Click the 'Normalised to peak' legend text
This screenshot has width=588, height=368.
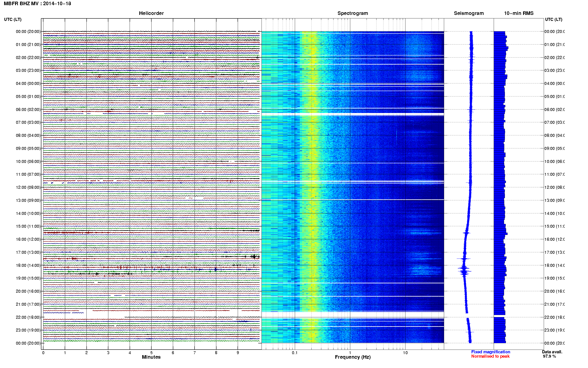(490, 356)
